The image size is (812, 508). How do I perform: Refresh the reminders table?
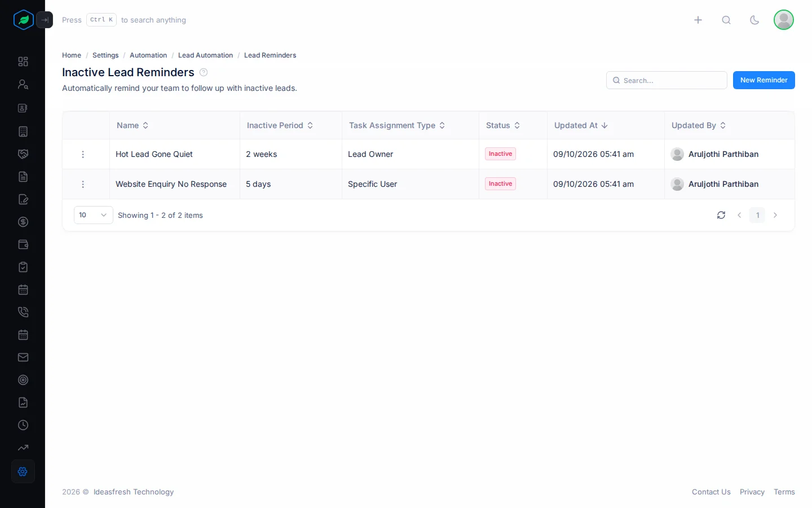721,215
